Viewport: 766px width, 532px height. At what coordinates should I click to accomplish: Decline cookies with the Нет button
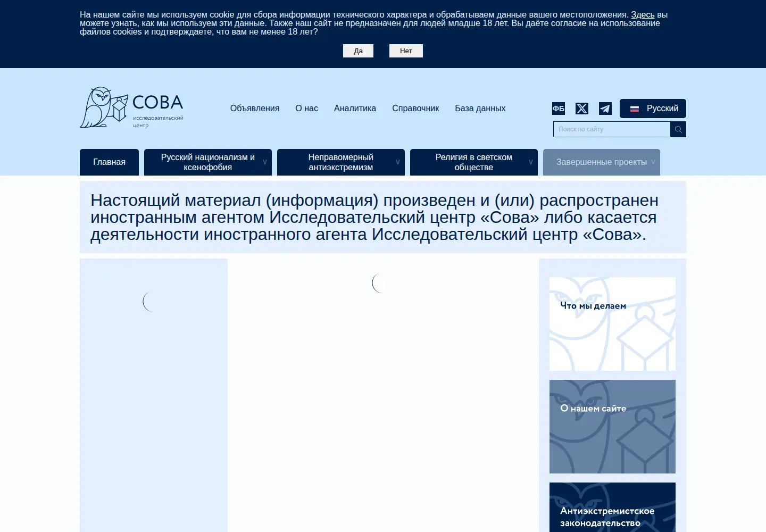click(406, 51)
